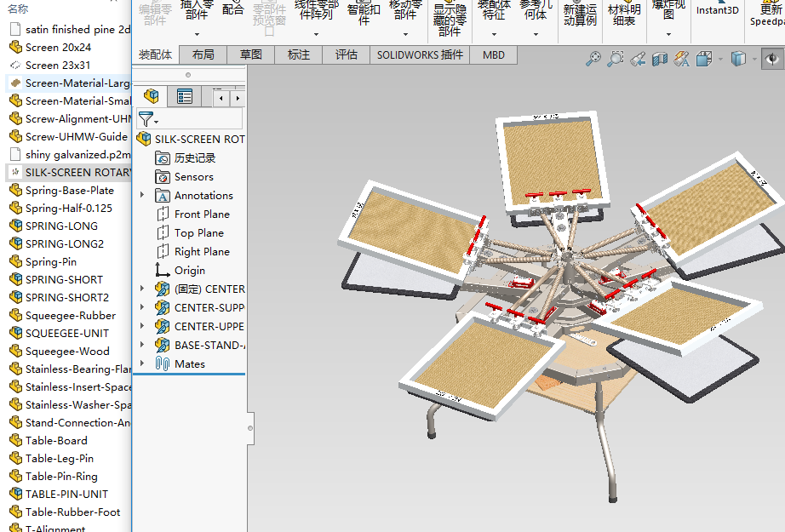Screen dimensions: 785x532
Task: Click the Previous View icon
Action: point(638,59)
